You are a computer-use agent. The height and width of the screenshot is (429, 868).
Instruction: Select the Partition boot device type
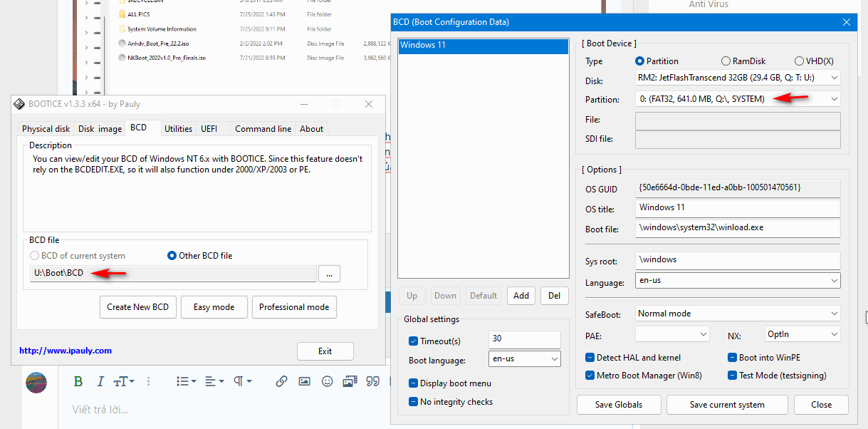[x=639, y=61]
